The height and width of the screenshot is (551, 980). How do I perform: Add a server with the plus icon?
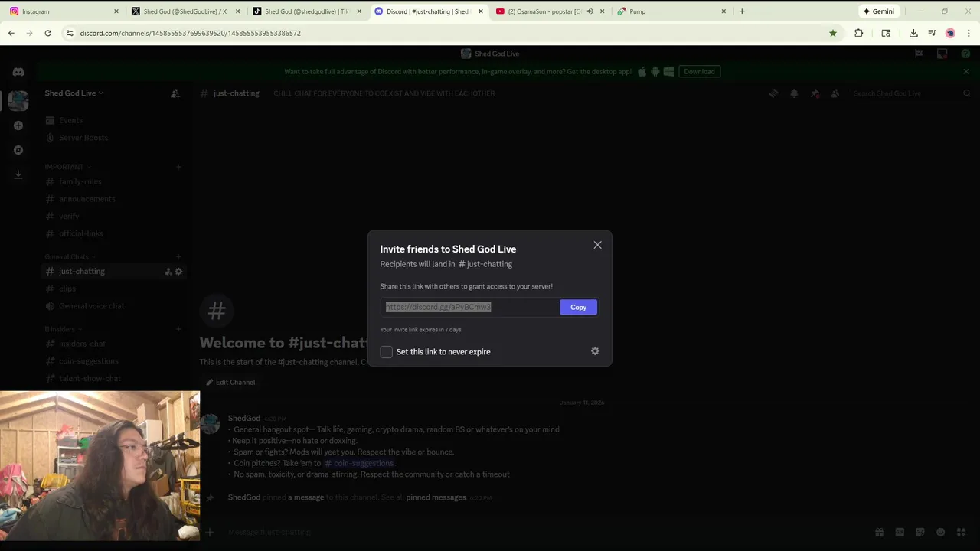18,126
